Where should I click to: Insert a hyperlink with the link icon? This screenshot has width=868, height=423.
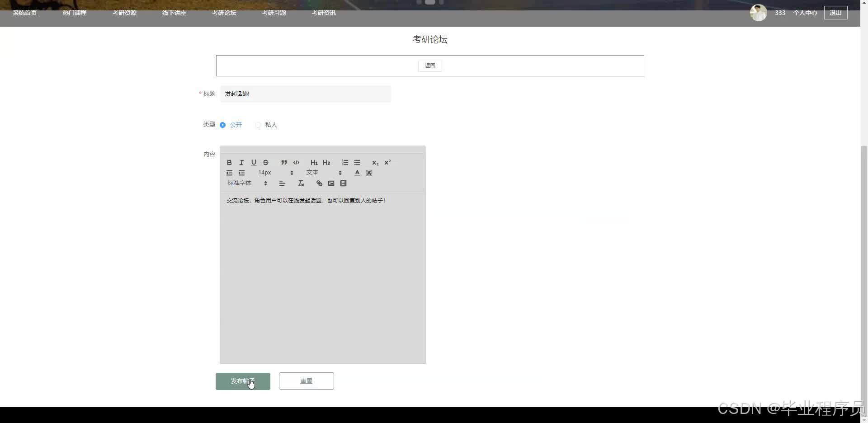coord(319,183)
